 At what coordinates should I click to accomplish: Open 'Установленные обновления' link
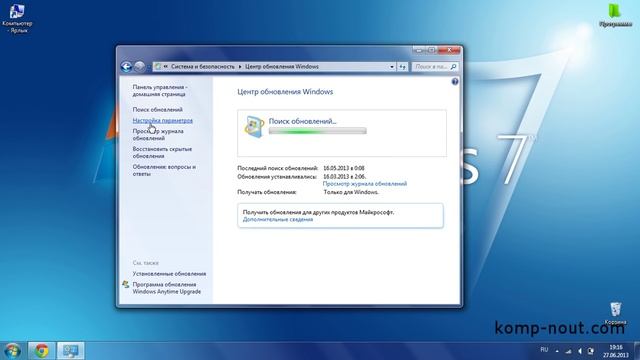169,273
